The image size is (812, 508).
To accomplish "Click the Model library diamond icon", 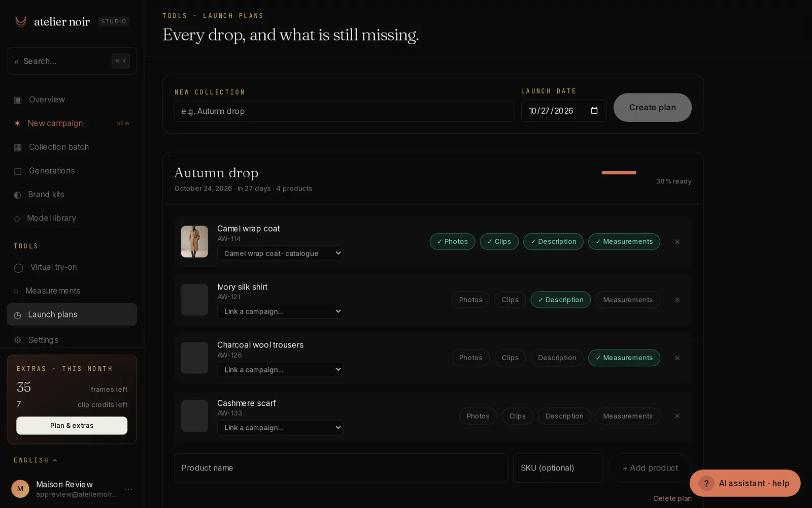I will pyautogui.click(x=17, y=218).
